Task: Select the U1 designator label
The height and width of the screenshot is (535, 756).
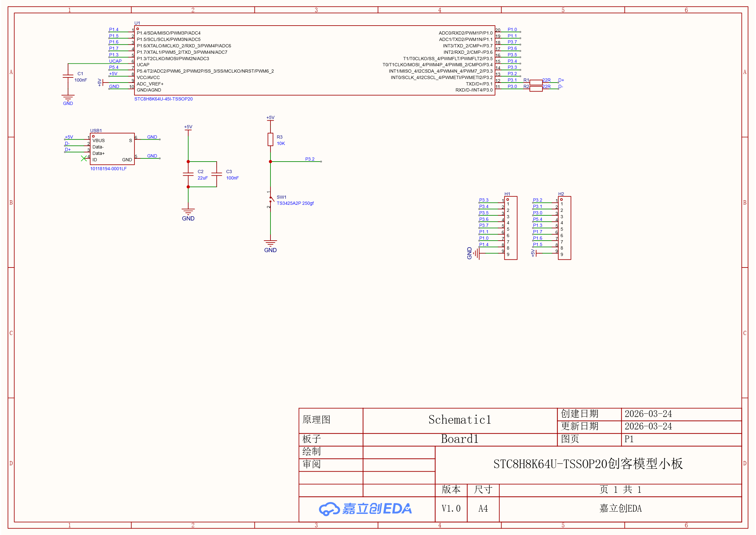Action: (137, 23)
